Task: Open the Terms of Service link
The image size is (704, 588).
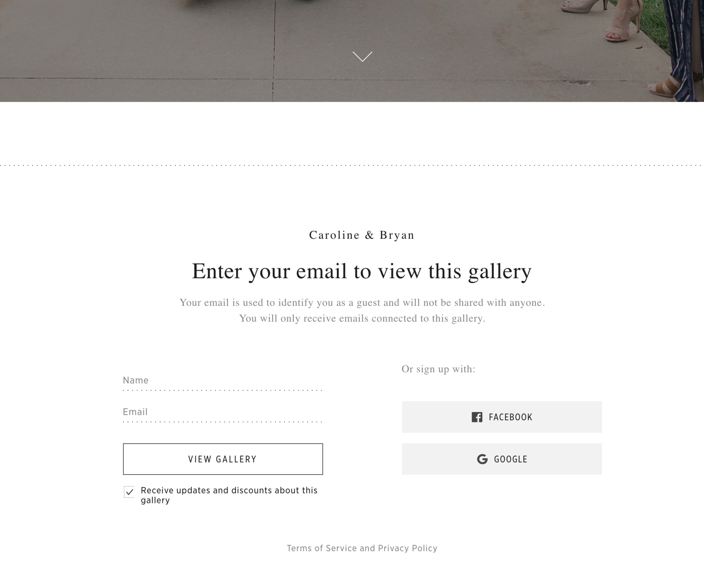Action: pyautogui.click(x=322, y=548)
